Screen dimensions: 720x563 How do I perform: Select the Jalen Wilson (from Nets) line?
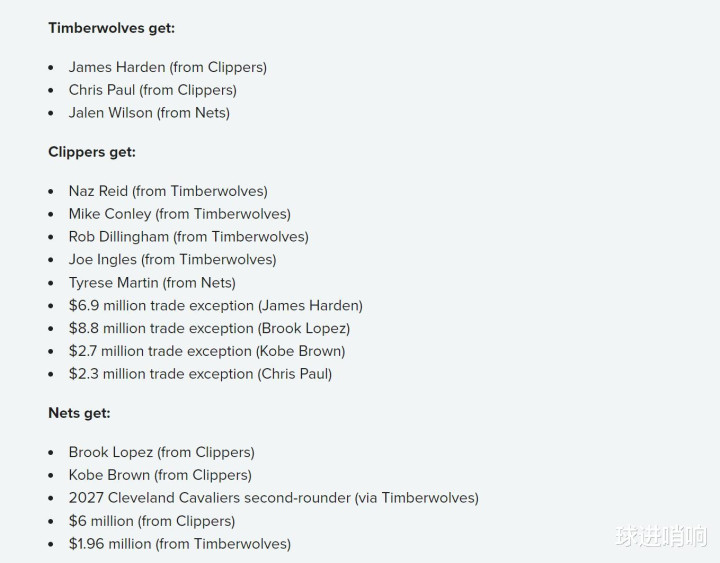pyautogui.click(x=149, y=113)
